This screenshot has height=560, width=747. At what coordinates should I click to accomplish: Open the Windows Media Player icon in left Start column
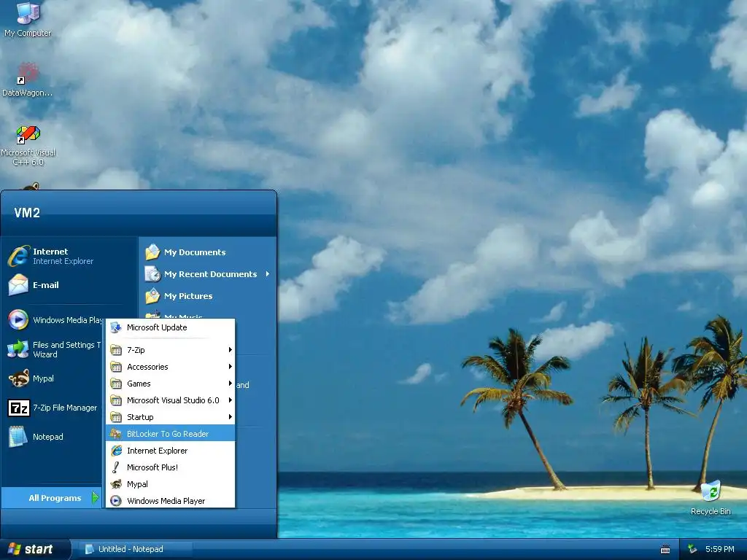pos(18,319)
